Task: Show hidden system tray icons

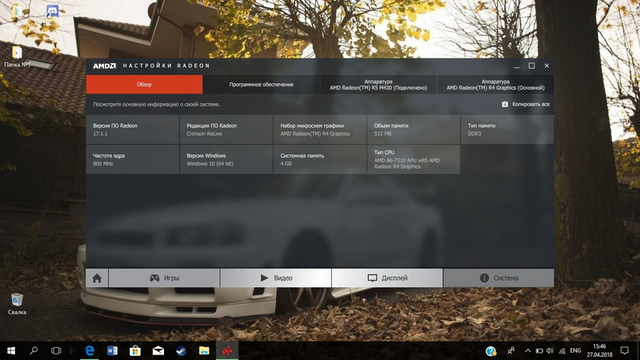Action: [x=527, y=351]
